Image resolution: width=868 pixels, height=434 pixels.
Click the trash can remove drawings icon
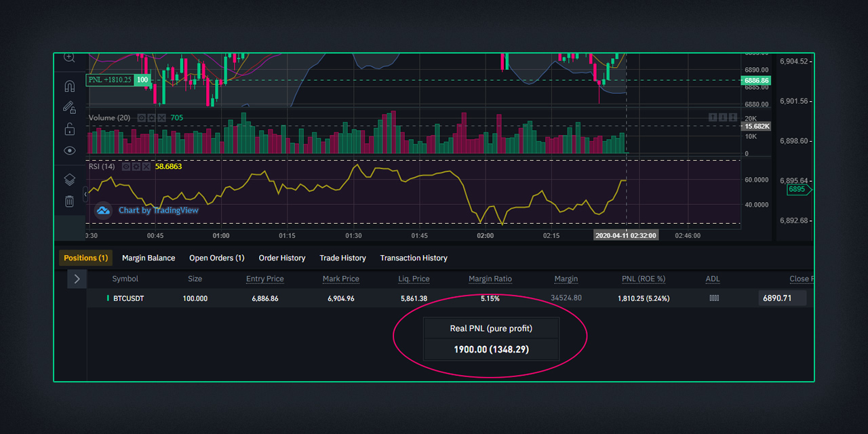click(x=69, y=201)
